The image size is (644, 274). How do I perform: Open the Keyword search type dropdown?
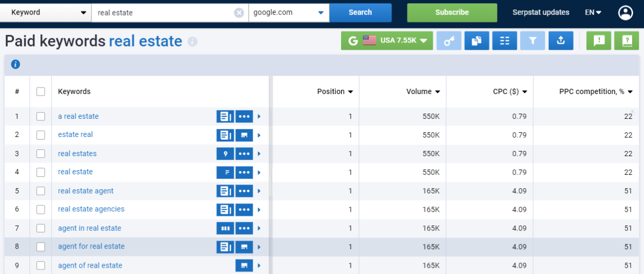click(46, 12)
